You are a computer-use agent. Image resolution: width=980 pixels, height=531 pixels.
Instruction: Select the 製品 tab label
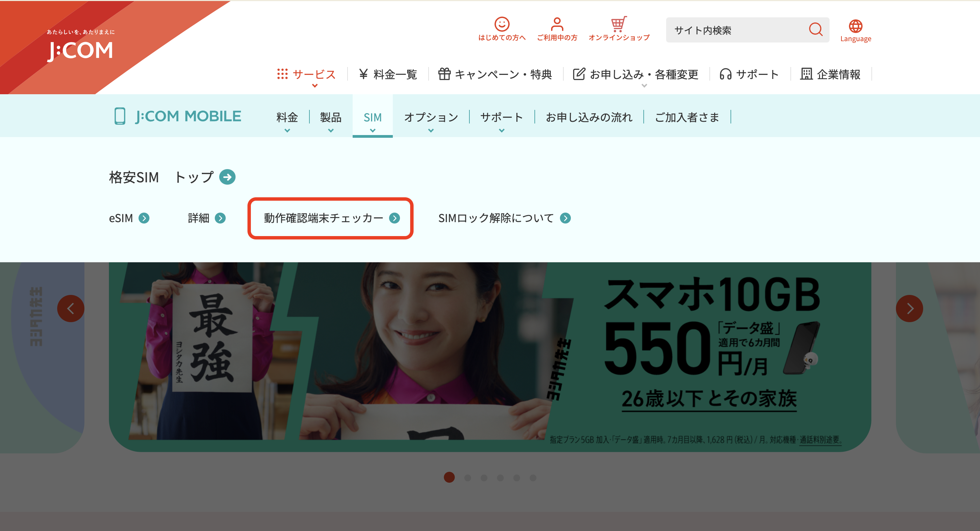[331, 117]
